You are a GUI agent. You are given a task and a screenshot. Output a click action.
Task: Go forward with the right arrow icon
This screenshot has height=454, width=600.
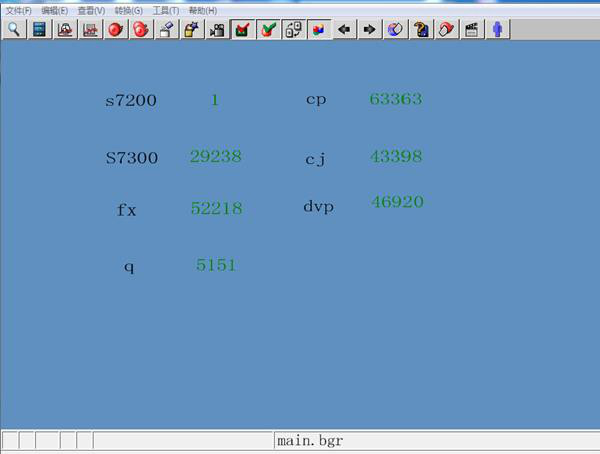point(370,29)
